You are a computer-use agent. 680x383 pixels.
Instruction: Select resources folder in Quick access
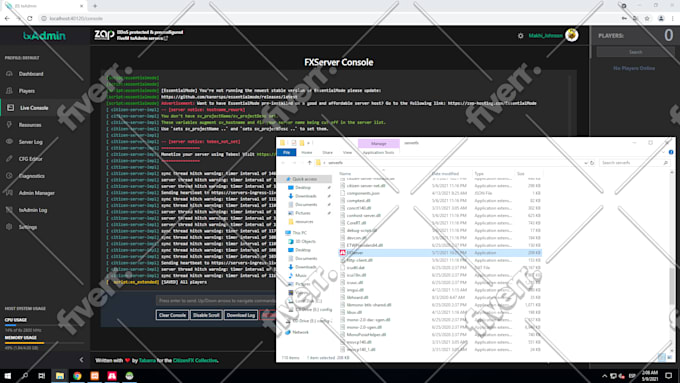[x=304, y=222]
